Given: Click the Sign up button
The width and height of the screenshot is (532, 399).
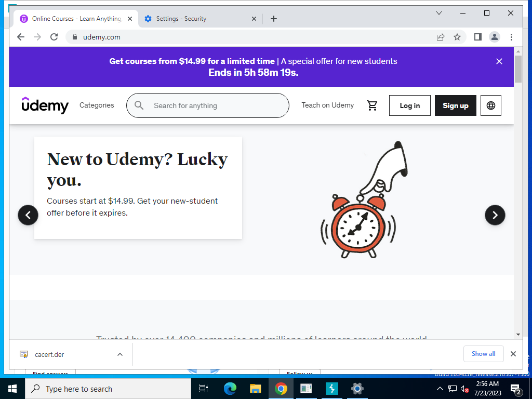Looking at the screenshot, I should click(x=455, y=105).
